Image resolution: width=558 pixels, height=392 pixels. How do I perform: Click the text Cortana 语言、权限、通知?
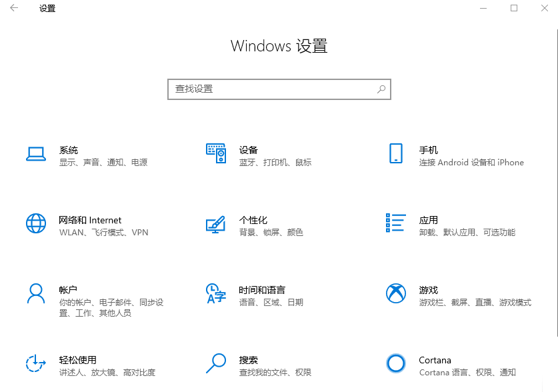pyautogui.click(x=467, y=373)
